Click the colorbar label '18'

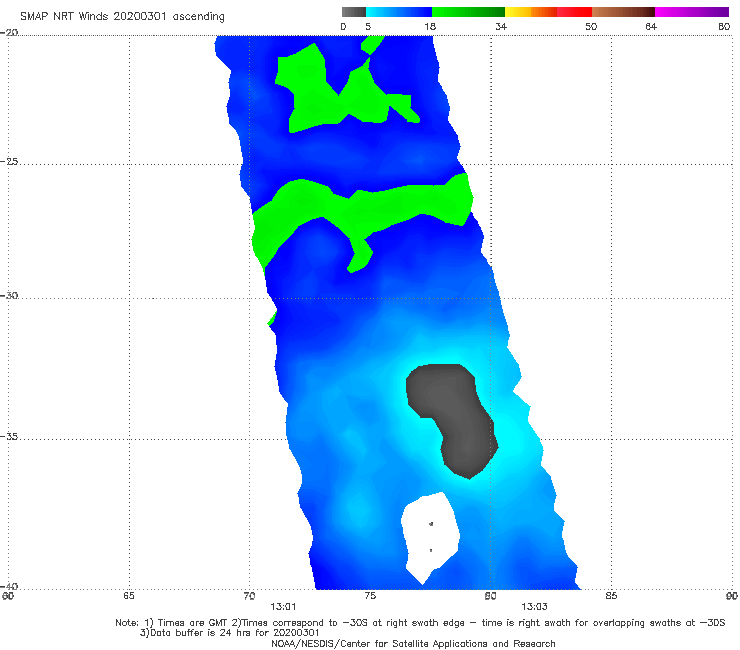coord(430,27)
